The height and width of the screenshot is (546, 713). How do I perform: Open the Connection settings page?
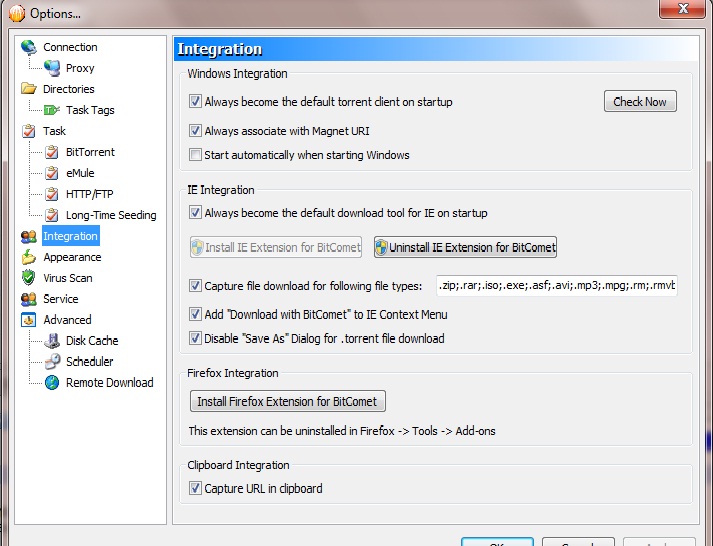click(70, 47)
